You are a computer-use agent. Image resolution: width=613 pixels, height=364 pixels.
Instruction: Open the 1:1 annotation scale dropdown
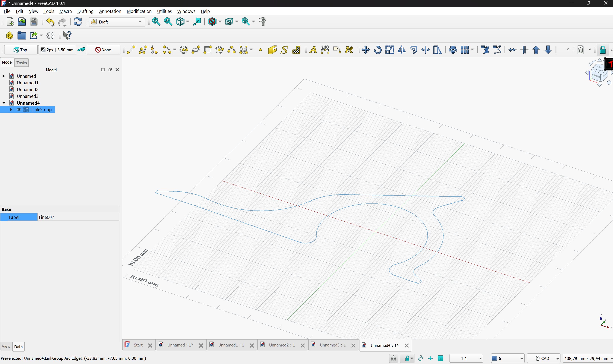466,358
